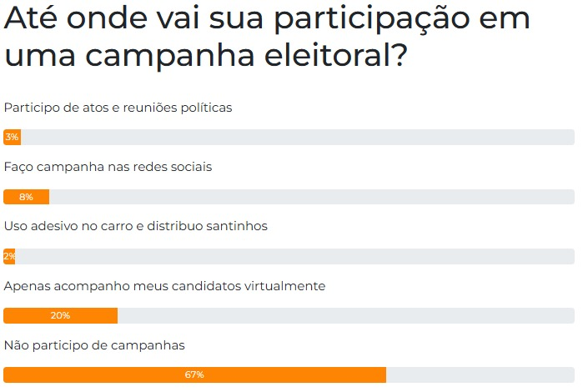Click the word 'eleitoral?' in the title
Viewport: 583px width, 392px height.
[336, 55]
